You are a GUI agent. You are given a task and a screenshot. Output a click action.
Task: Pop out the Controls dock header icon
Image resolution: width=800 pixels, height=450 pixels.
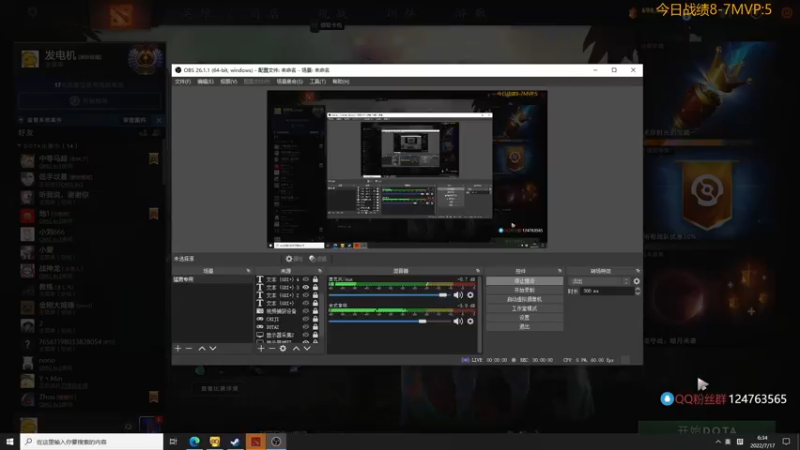pyautogui.click(x=560, y=271)
